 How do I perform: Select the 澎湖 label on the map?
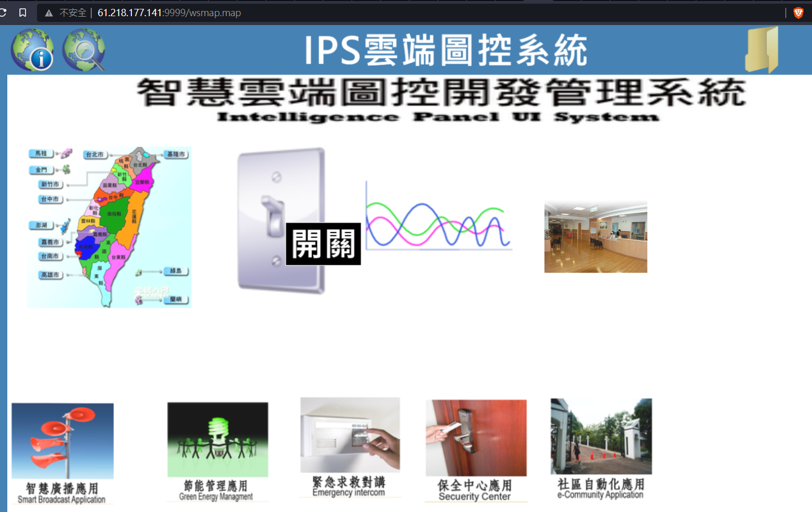(x=42, y=225)
